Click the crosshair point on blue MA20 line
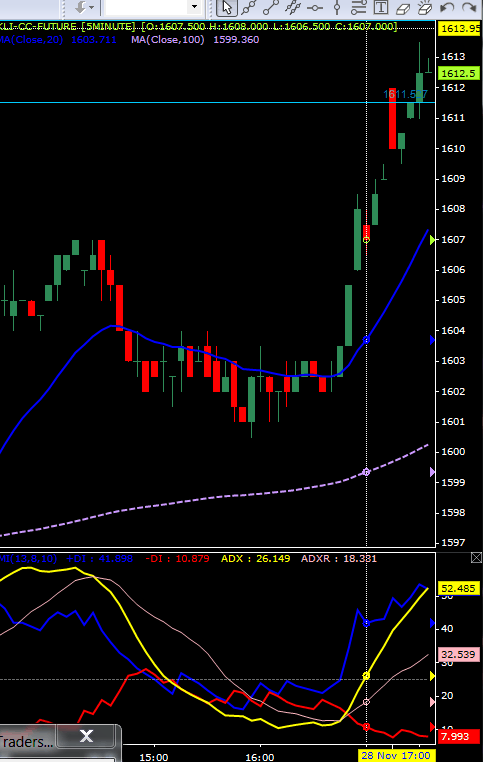 (366, 340)
